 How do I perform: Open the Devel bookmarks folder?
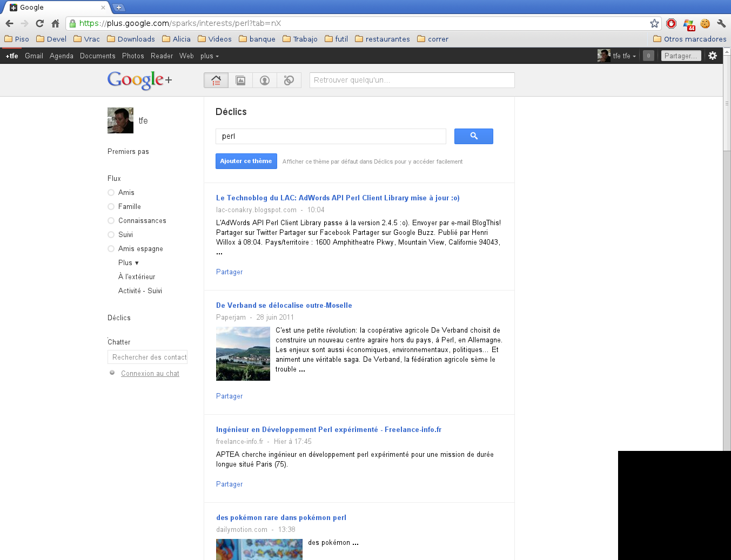click(51, 39)
